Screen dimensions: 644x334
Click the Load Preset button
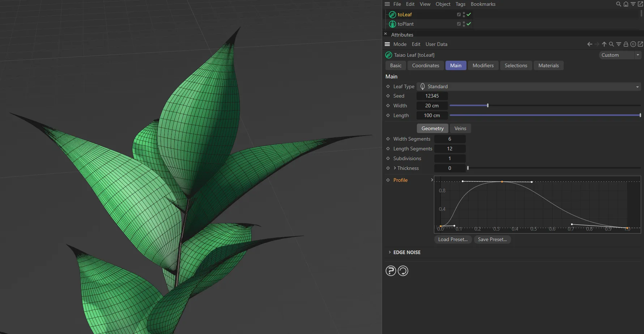pos(452,239)
